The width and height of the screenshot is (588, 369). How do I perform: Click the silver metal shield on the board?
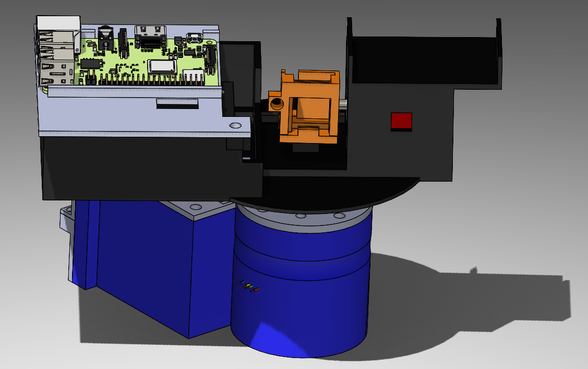[x=162, y=66]
